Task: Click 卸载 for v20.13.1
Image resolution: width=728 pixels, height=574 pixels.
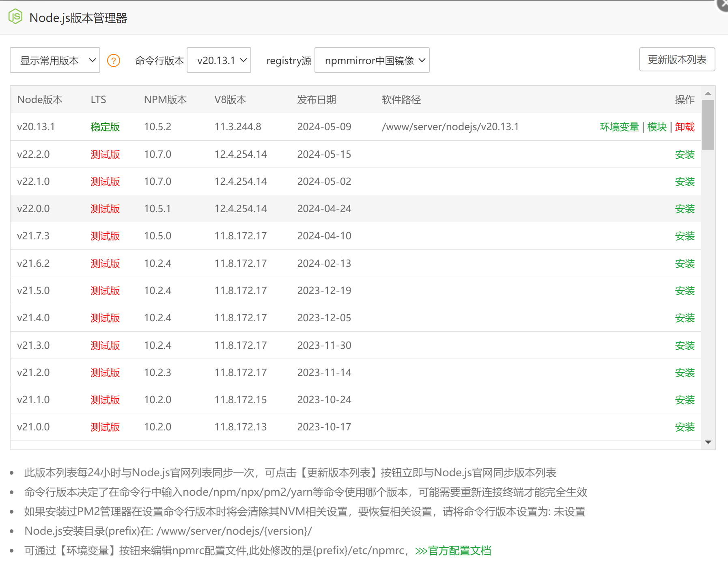Action: 685,127
